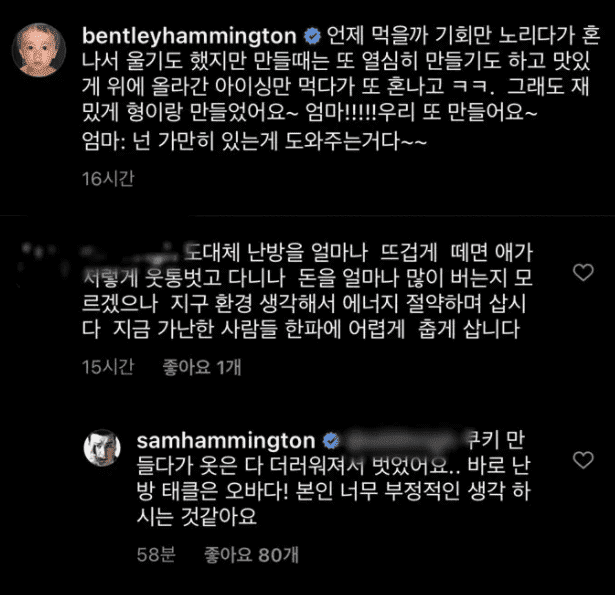The width and height of the screenshot is (615, 595).
Task: Click the verified badge beside samhammington
Action: click(x=331, y=441)
